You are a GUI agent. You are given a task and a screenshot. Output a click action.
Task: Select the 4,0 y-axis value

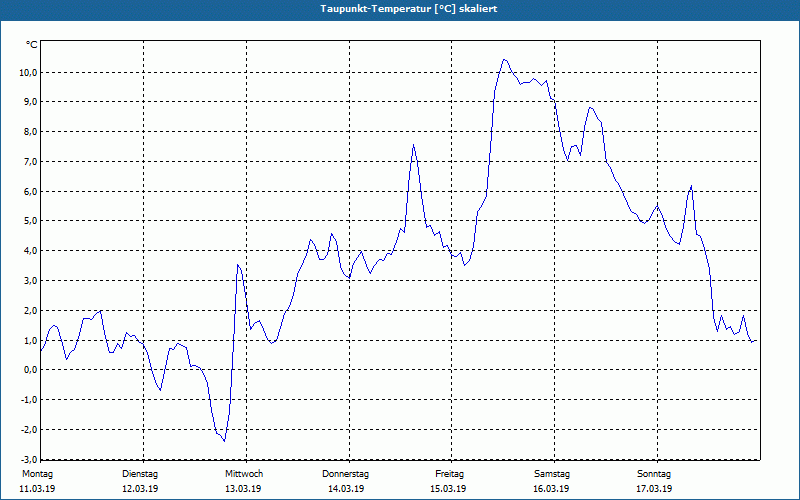pos(30,251)
